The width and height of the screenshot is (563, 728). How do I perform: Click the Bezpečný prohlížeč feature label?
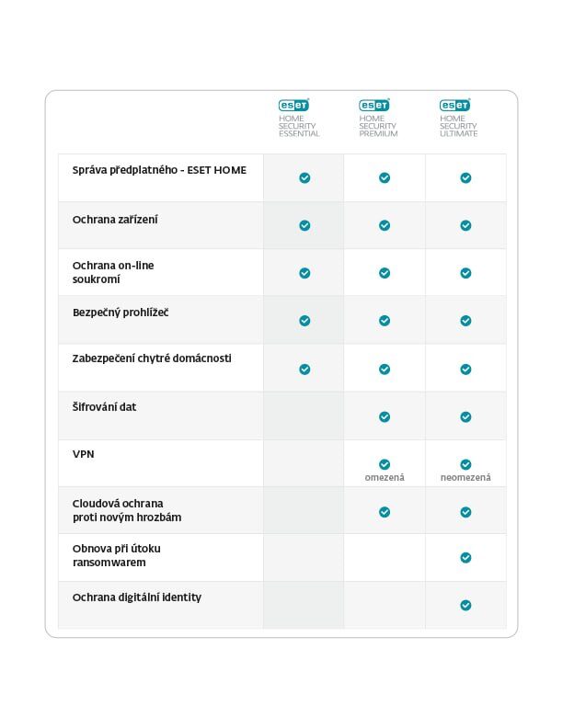click(121, 313)
